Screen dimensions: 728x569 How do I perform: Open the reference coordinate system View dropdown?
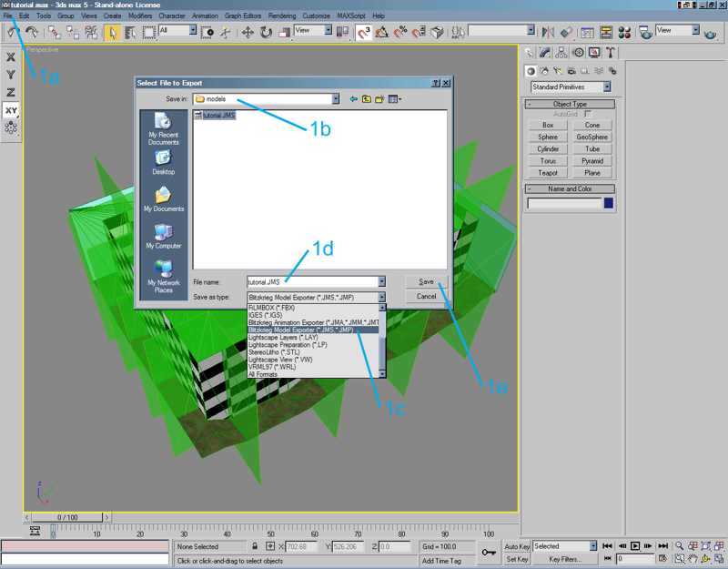[x=313, y=30]
